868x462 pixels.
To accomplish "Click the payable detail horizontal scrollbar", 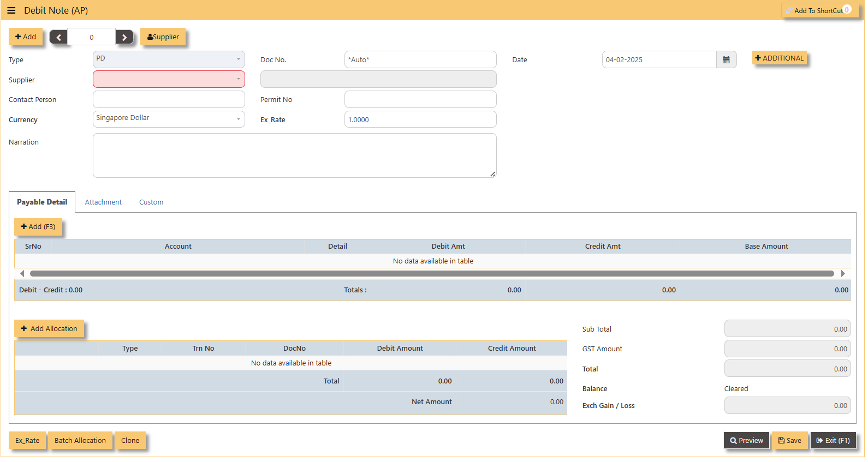I will (x=432, y=273).
